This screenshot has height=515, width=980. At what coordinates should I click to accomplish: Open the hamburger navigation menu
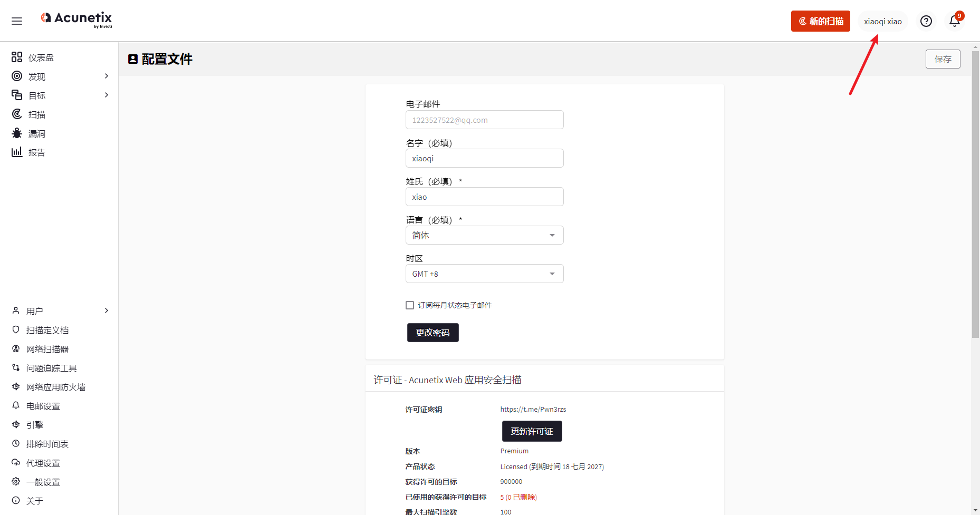pos(17,21)
